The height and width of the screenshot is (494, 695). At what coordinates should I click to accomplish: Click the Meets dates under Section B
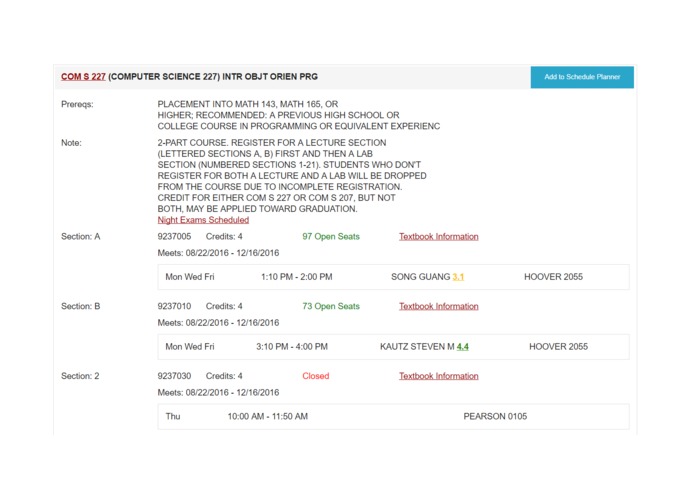[x=219, y=323]
